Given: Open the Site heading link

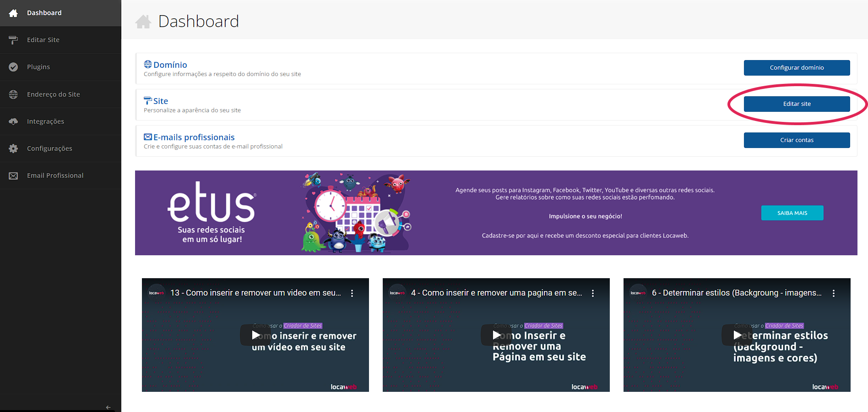Looking at the screenshot, I should point(161,101).
